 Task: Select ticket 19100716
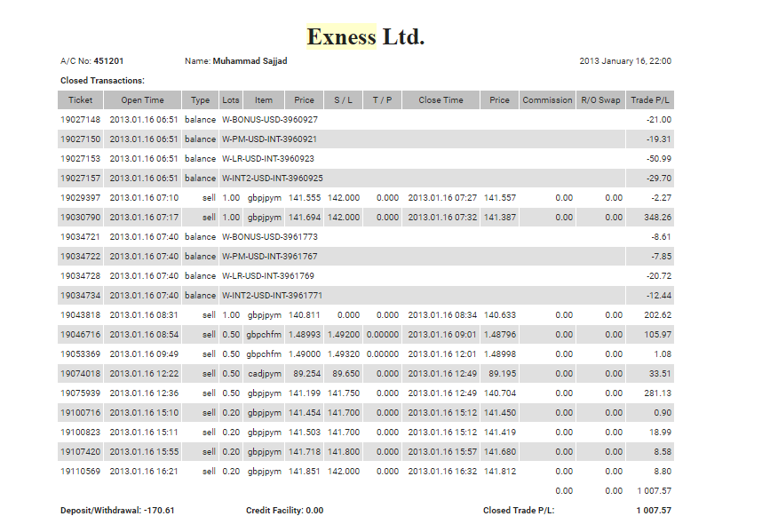[x=80, y=413]
